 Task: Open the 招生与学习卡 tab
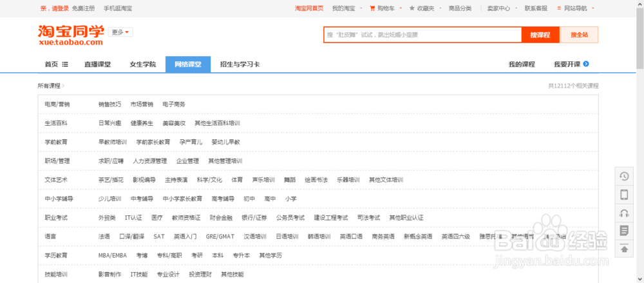pyautogui.click(x=240, y=64)
